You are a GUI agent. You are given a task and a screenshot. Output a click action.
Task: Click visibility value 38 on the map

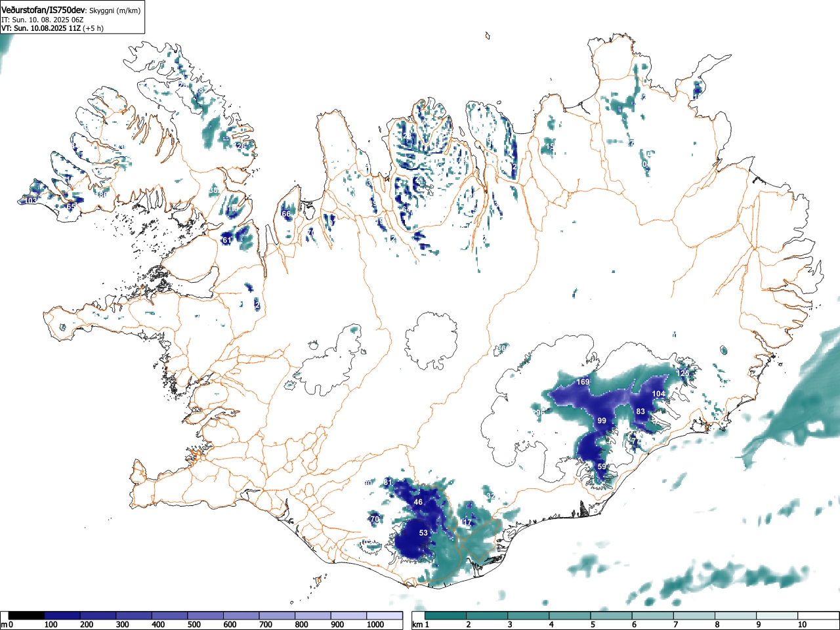pos(213,191)
